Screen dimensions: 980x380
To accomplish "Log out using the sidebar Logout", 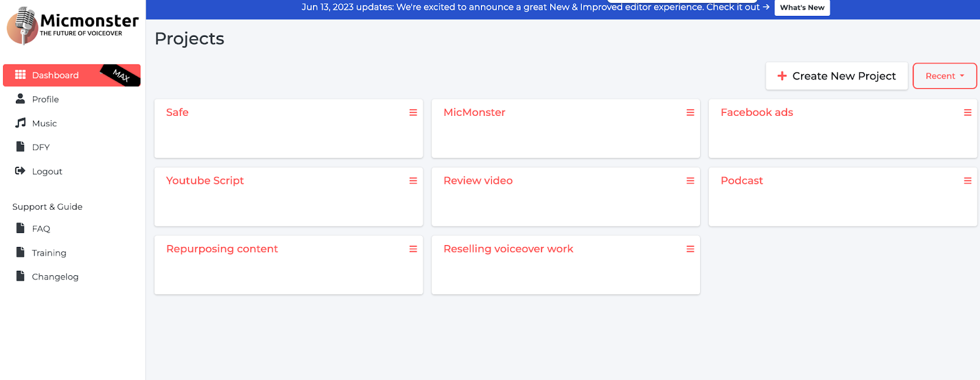I will point(47,172).
